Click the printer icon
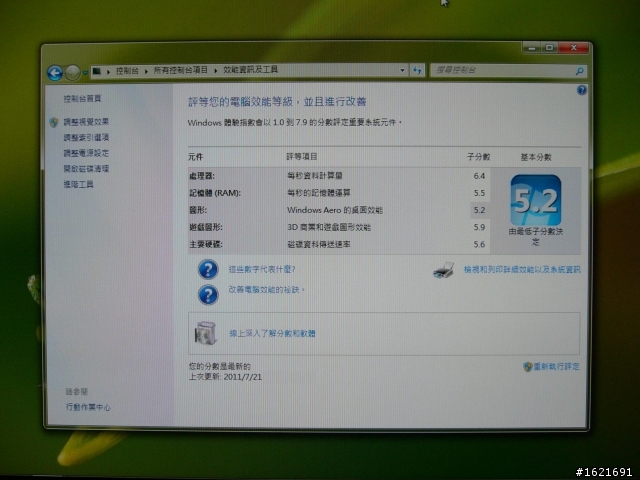Viewport: 640px width, 480px height. click(444, 270)
